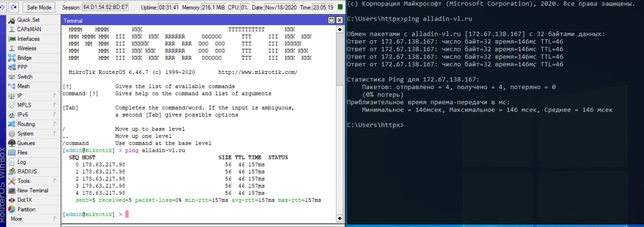The height and width of the screenshot is (227, 644).
Task: Expand the IPv6 submenu arrow
Action: click(x=54, y=115)
